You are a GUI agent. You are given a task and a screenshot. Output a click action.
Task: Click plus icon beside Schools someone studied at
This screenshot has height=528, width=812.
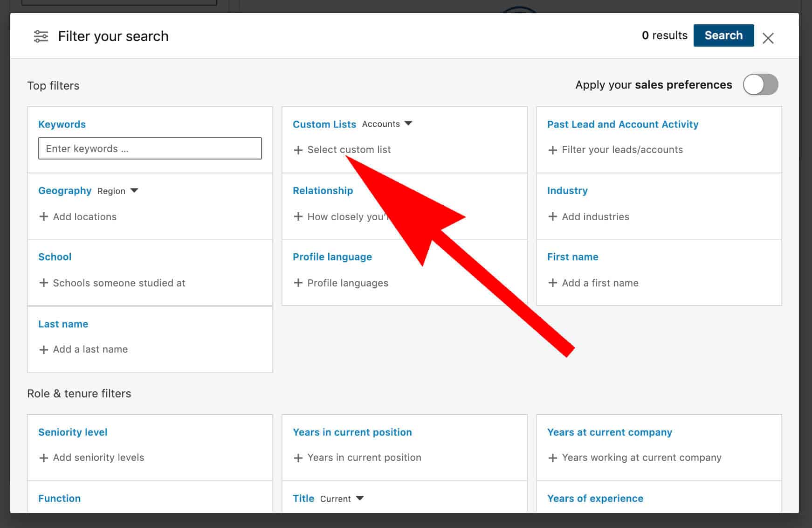[x=43, y=283]
